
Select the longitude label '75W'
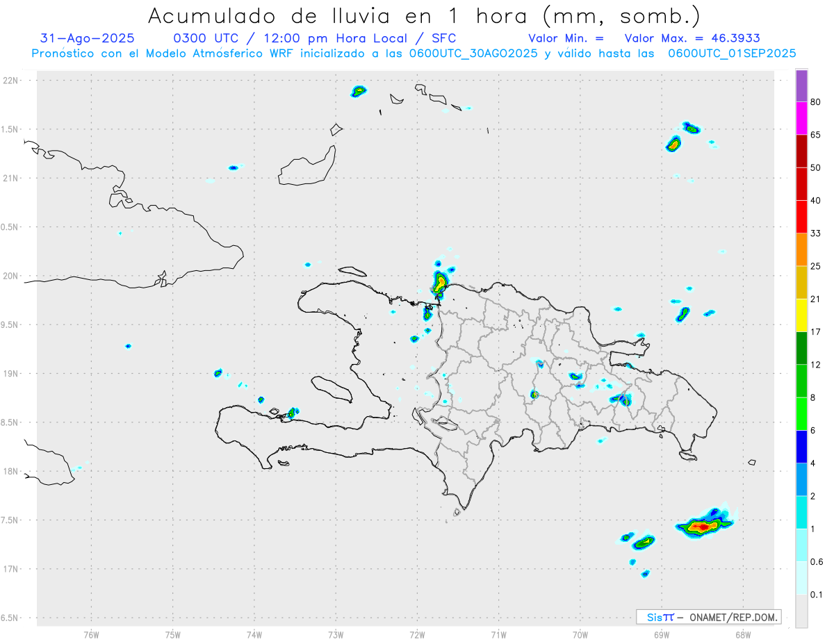173,634
